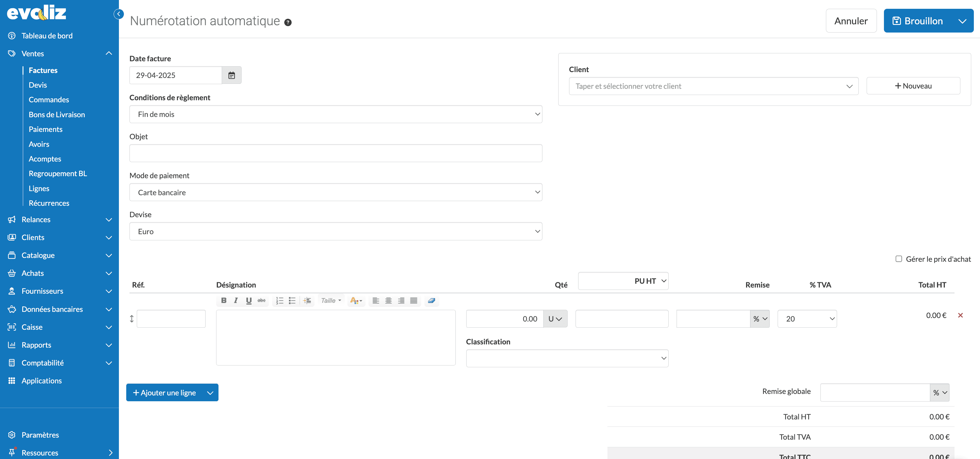Go to Devis in the sidebar
Viewport: 980px width, 459px height.
click(38, 85)
